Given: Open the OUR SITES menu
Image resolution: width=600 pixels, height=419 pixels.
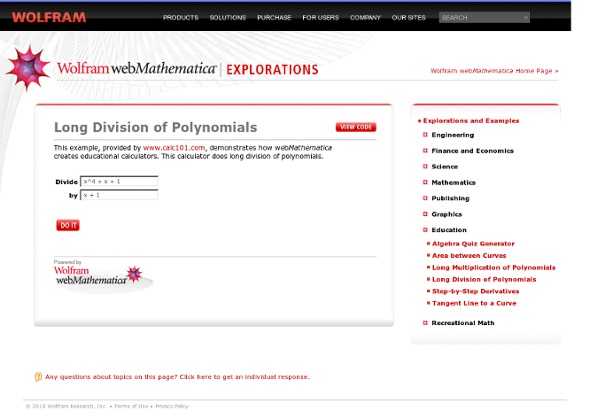Looking at the screenshot, I should coord(409,18).
